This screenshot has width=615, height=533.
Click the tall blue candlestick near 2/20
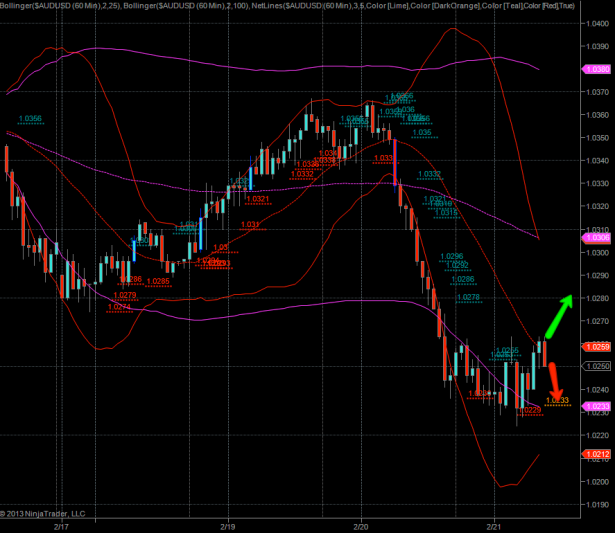(x=396, y=162)
